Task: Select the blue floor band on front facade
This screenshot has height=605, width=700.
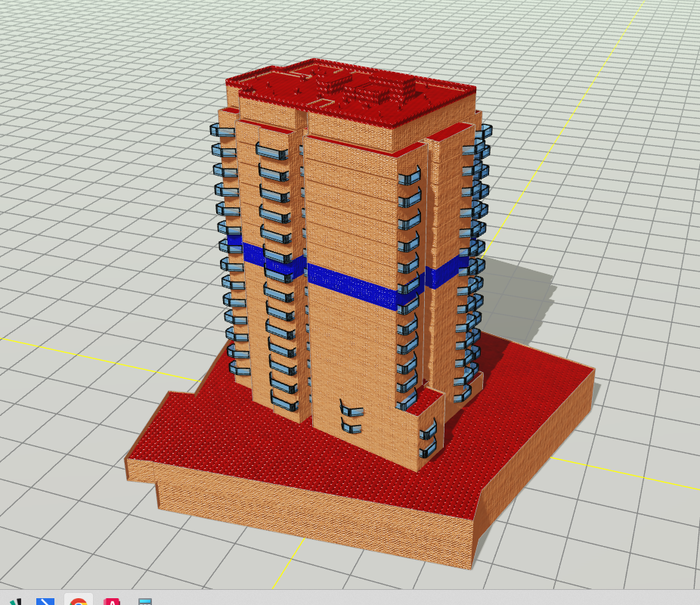Action: click(352, 286)
